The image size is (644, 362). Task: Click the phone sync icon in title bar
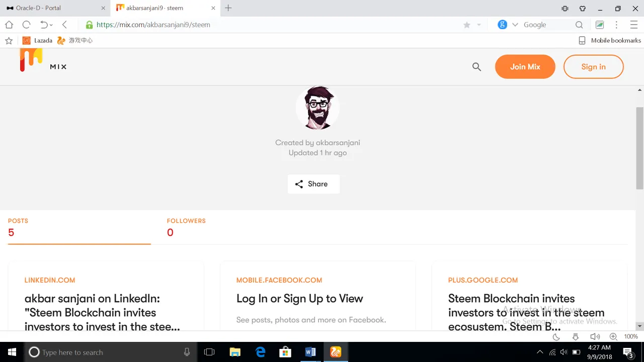click(565, 9)
